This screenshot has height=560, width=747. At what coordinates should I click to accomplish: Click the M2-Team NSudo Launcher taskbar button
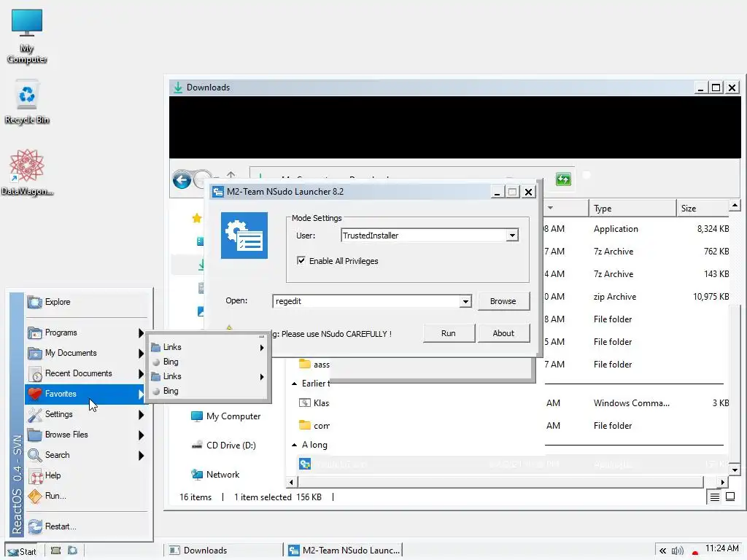tap(345, 551)
